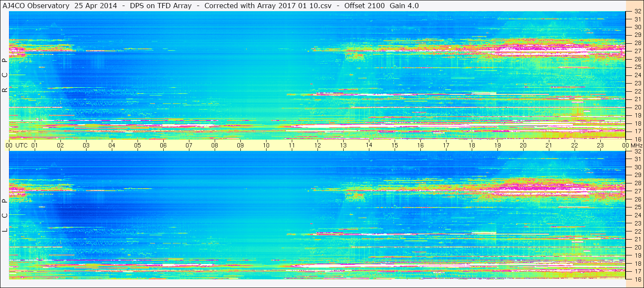Click 16 MHz label of RCP panel
This screenshot has height=288, width=644.
pos(637,139)
